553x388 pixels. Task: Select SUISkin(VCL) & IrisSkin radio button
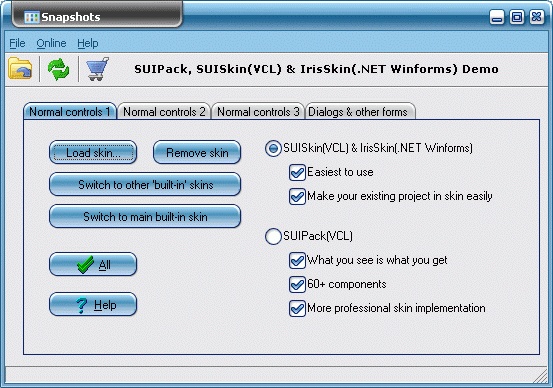pos(273,148)
